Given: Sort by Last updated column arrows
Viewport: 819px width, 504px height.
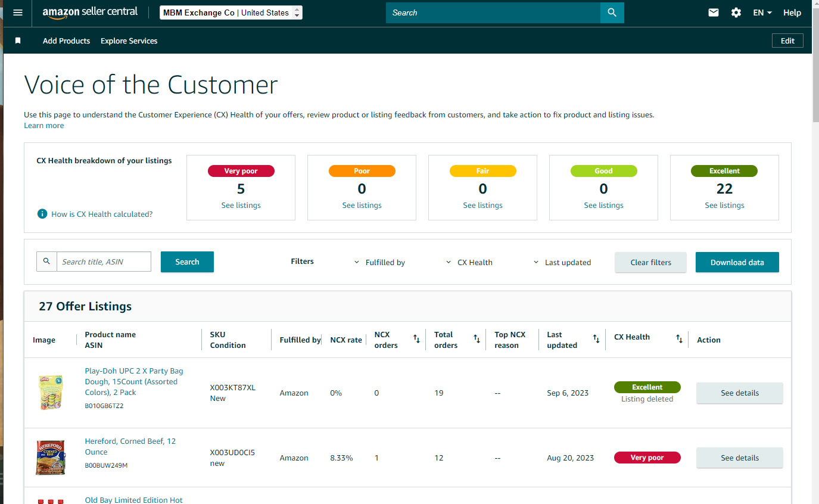Looking at the screenshot, I should [596, 339].
